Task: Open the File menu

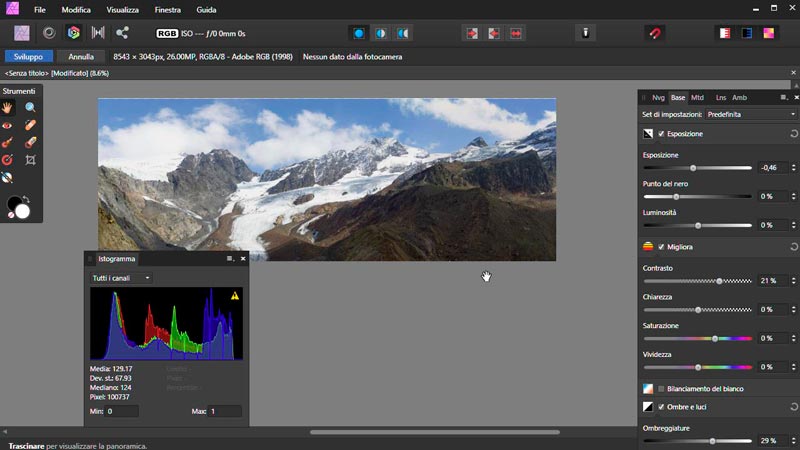Action: point(40,10)
